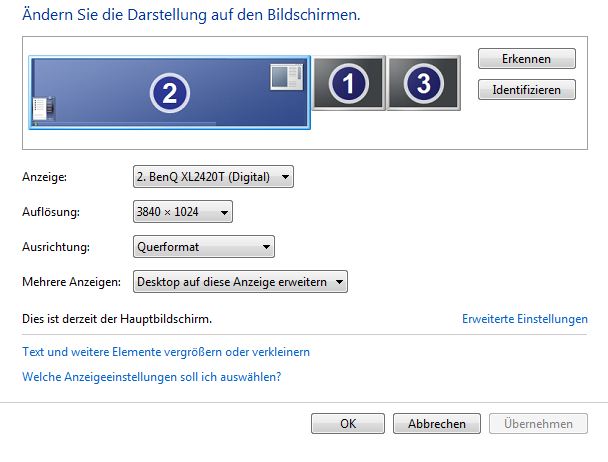Image resolution: width=608 pixels, height=462 pixels.
Task: Open the Mehrere Anzeigen dropdown
Action: (240, 282)
